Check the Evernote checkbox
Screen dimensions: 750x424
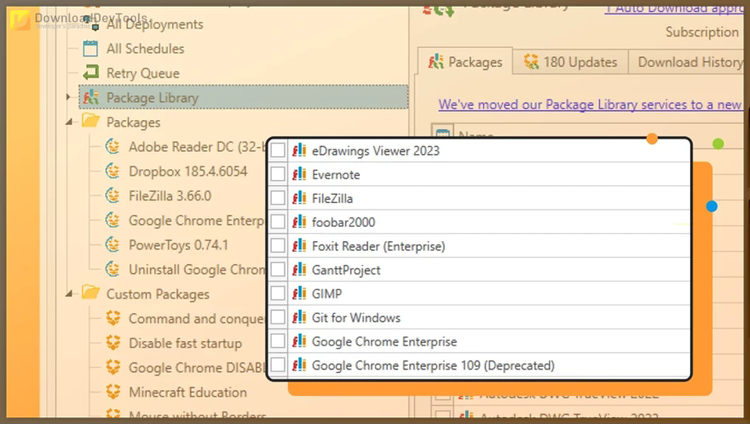pyautogui.click(x=278, y=174)
